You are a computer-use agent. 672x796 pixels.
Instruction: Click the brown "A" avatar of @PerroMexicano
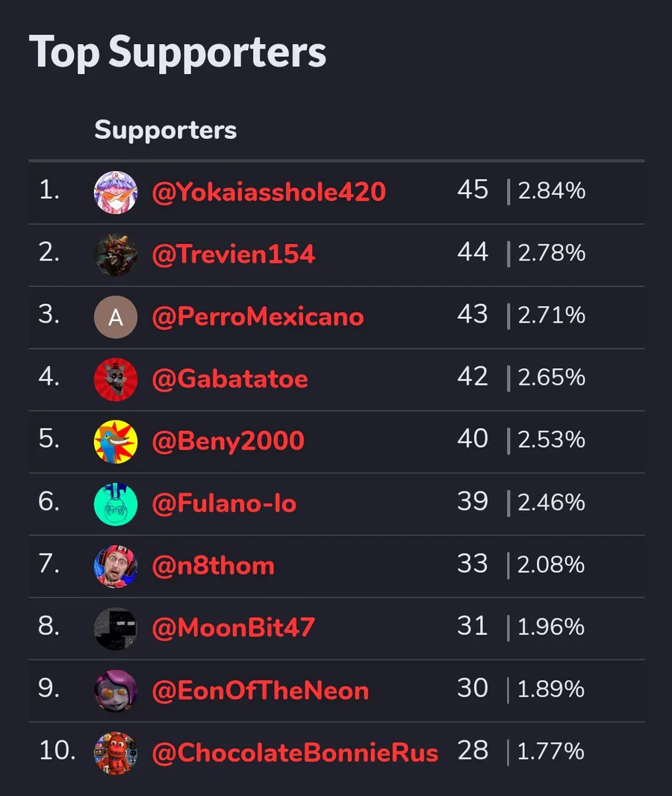[x=116, y=317]
